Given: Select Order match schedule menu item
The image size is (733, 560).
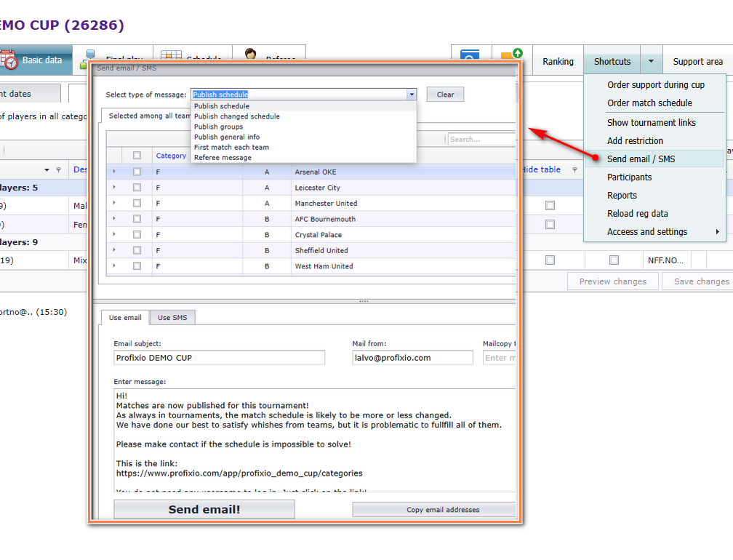Looking at the screenshot, I should coord(654,103).
